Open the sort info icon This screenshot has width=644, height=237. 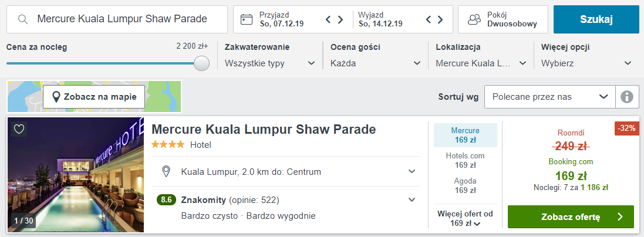(x=627, y=97)
